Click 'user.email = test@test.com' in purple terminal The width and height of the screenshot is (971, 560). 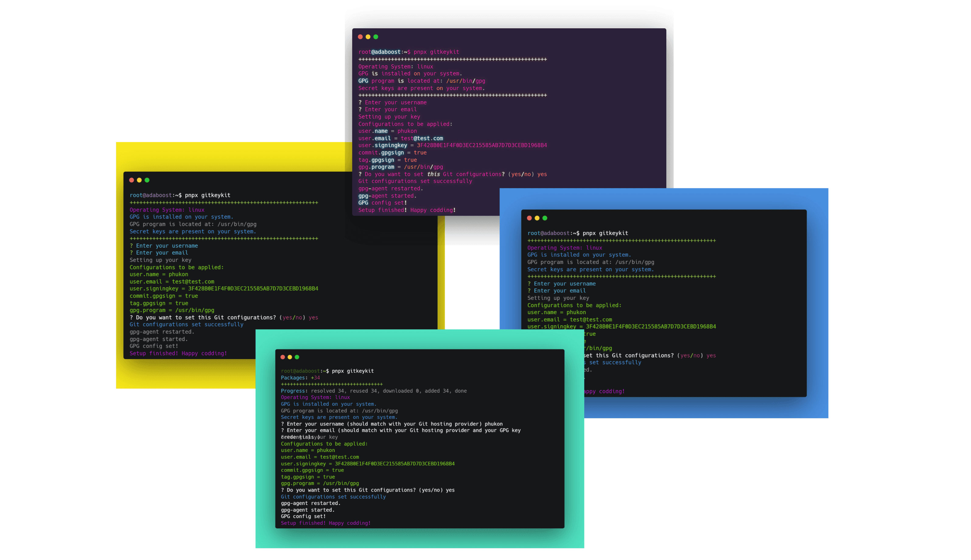coord(401,138)
